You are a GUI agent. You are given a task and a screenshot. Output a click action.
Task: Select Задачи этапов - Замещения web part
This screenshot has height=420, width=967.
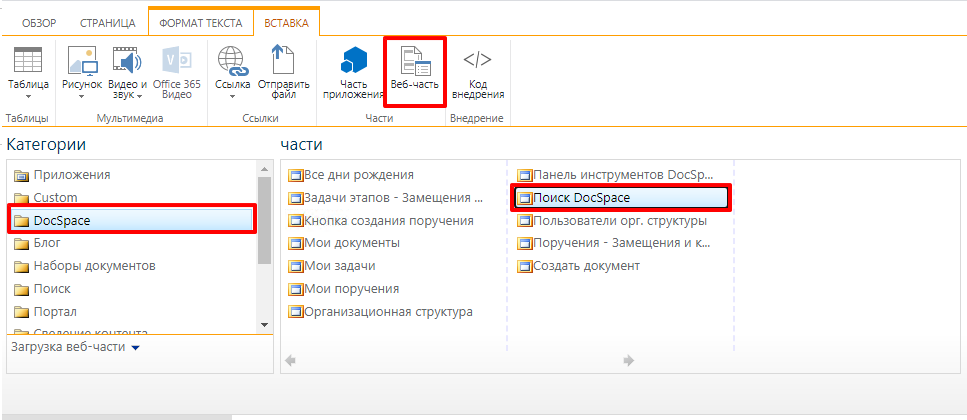(386, 197)
